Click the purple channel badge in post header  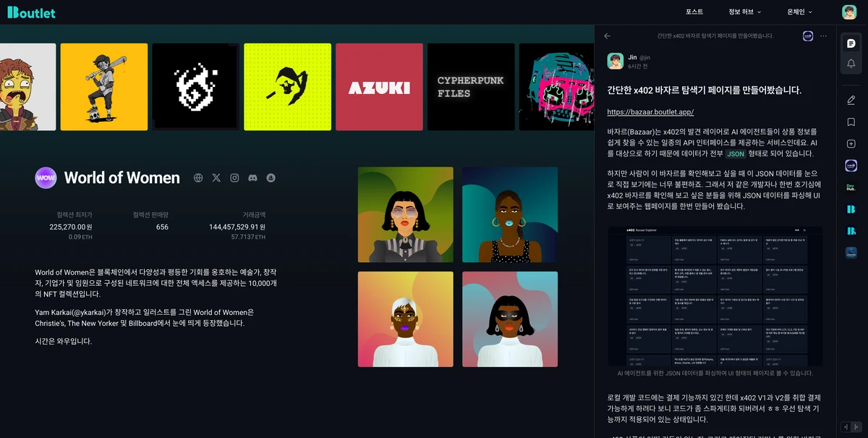[808, 35]
